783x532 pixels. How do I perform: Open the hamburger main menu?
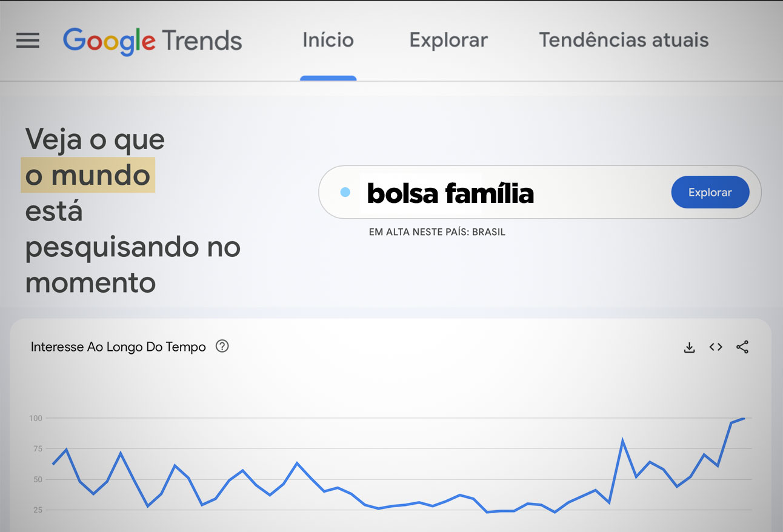tap(28, 41)
